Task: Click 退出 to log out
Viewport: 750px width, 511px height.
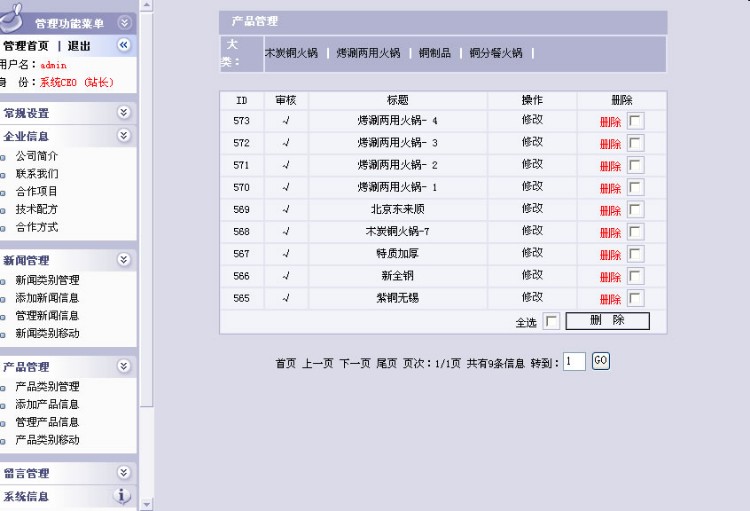Action: pos(79,46)
